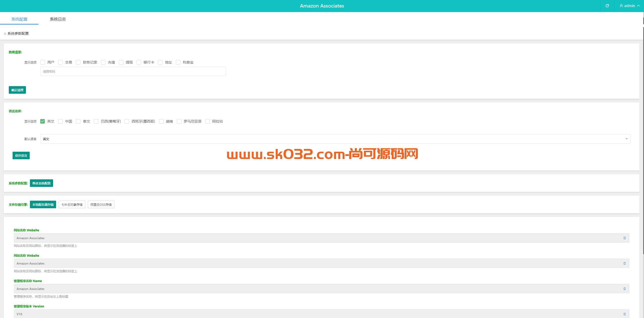Select 七牛云对象存储 storage engine
The image size is (644, 318).
pyautogui.click(x=72, y=204)
